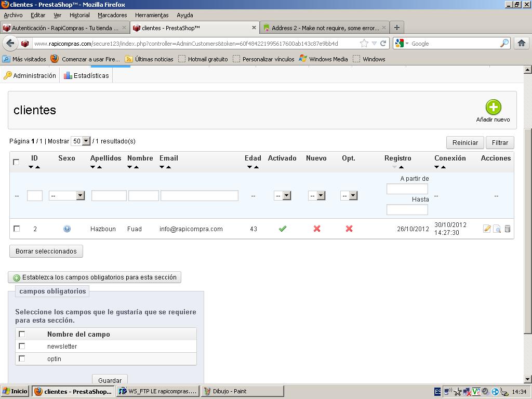
Task: Click the Firefox reload page icon
Action: pyautogui.click(x=383, y=44)
